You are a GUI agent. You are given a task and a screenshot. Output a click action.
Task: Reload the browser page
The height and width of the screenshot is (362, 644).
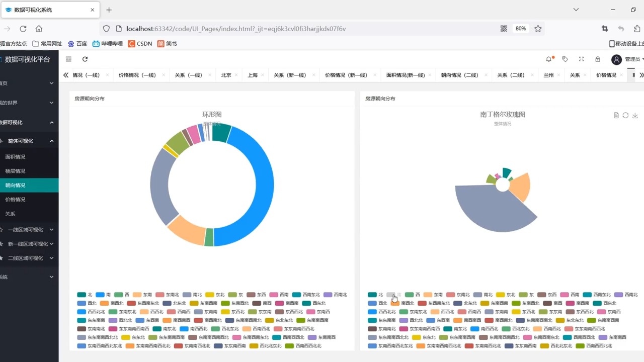[23, 29]
